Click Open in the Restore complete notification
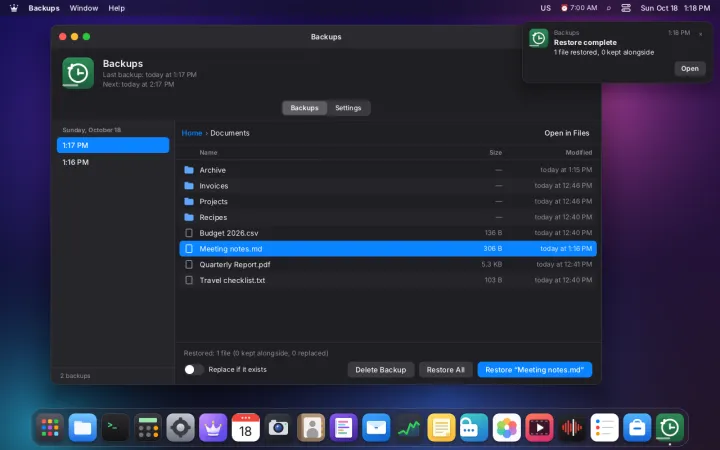Viewport: 720px width, 450px height. coord(690,68)
